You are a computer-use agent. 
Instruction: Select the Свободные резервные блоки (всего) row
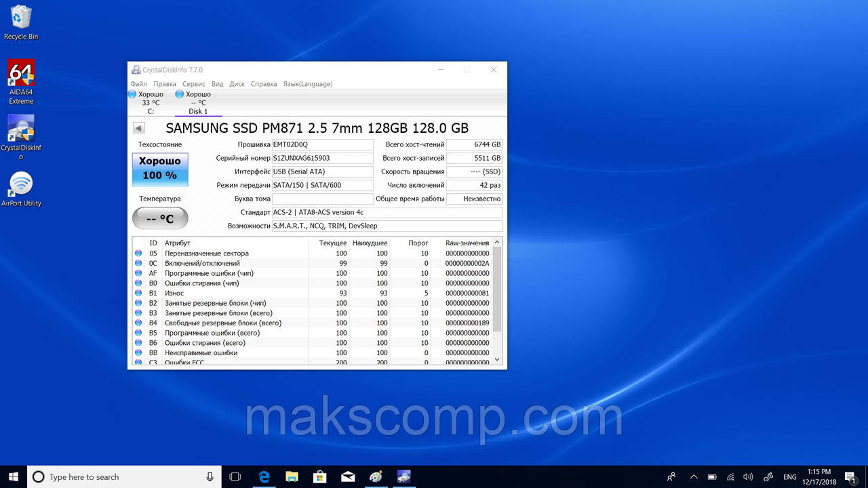[x=312, y=323]
